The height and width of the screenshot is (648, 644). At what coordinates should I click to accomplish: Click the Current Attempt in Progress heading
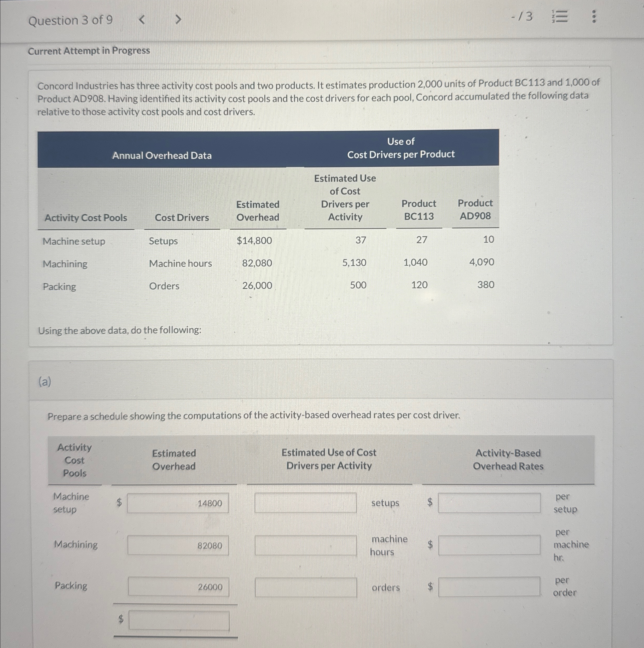click(x=89, y=51)
